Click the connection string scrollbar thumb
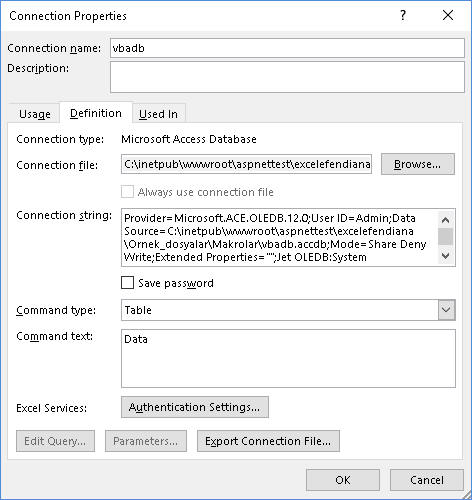 (x=446, y=236)
